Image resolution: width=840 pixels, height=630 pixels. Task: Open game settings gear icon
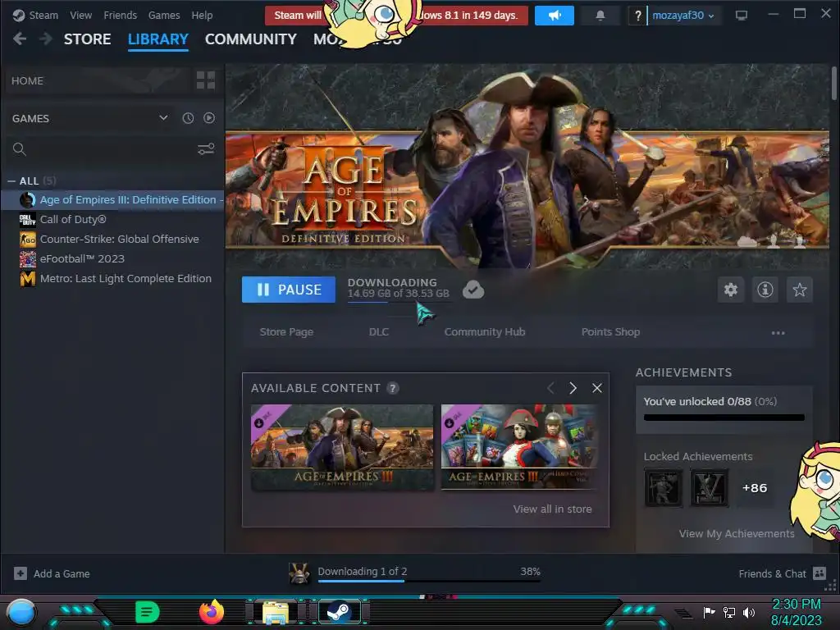(x=731, y=290)
